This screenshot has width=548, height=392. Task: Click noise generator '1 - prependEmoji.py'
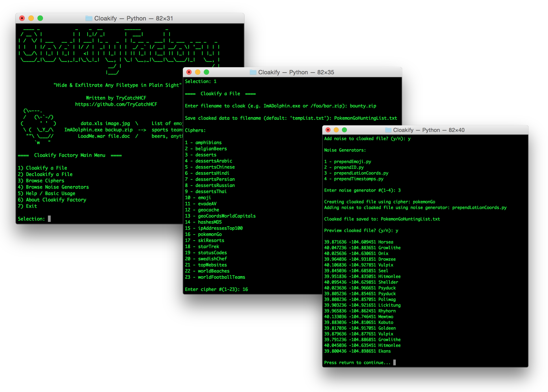(348, 161)
